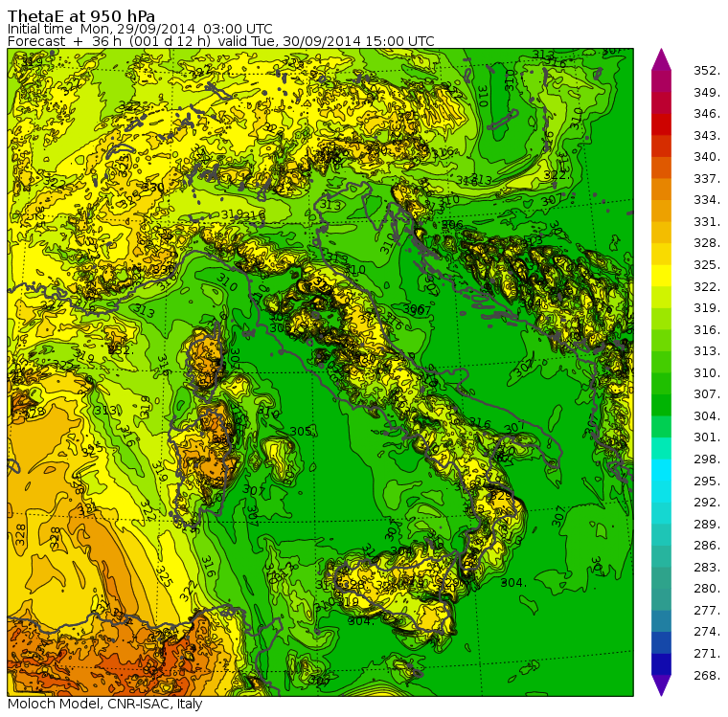This screenshot has width=728, height=717.
Task: Pick the legend color band between 313 and 316
Action: [661, 341]
